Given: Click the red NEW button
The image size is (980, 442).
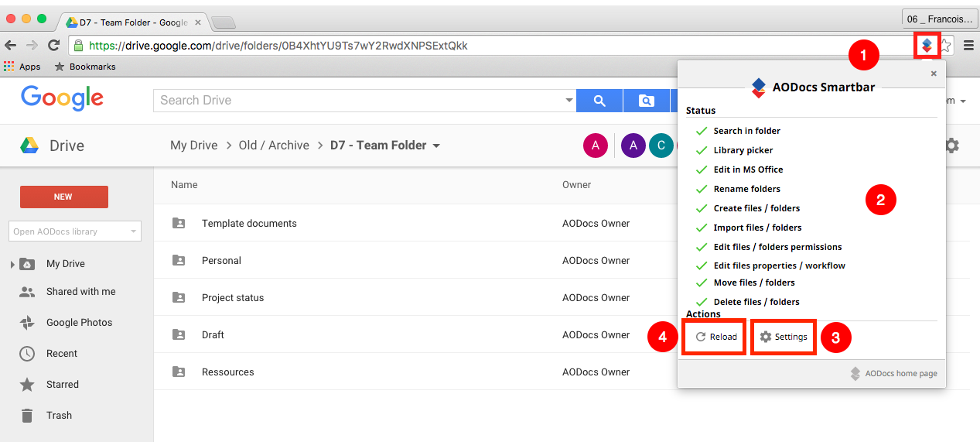Looking at the screenshot, I should coord(64,197).
